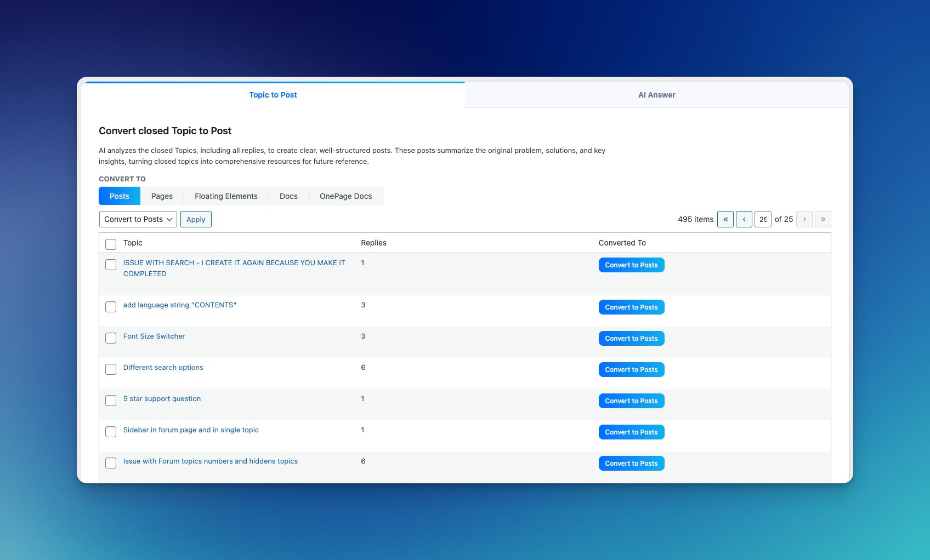
Task: Go to first page of topics
Action: tap(725, 219)
